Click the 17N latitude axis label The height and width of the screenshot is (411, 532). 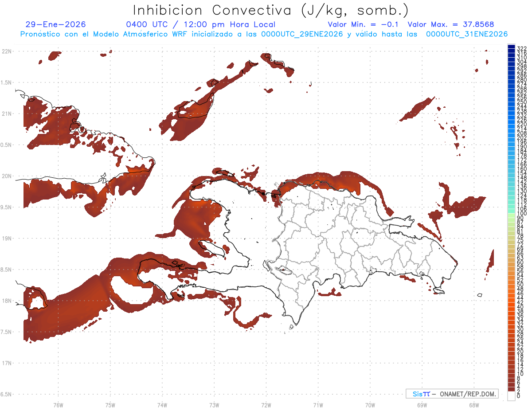click(6, 363)
